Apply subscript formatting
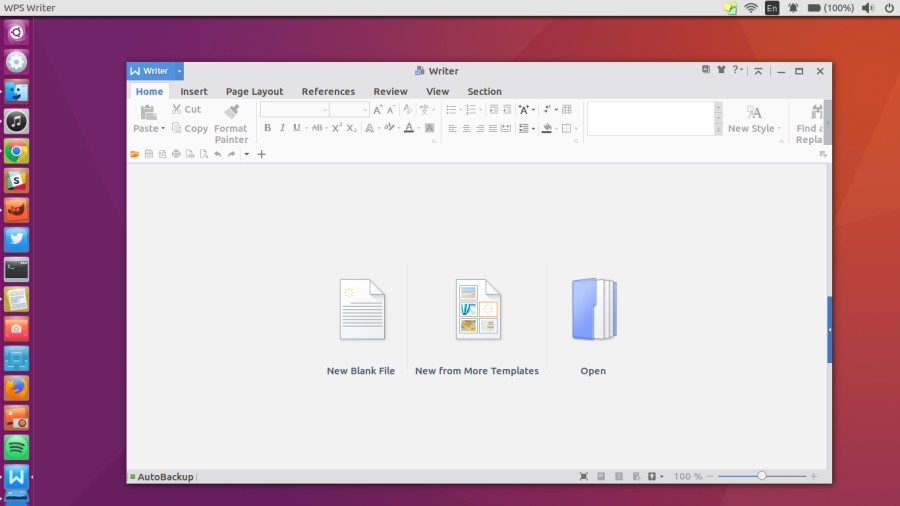Screen dimensions: 900x506 (351, 128)
